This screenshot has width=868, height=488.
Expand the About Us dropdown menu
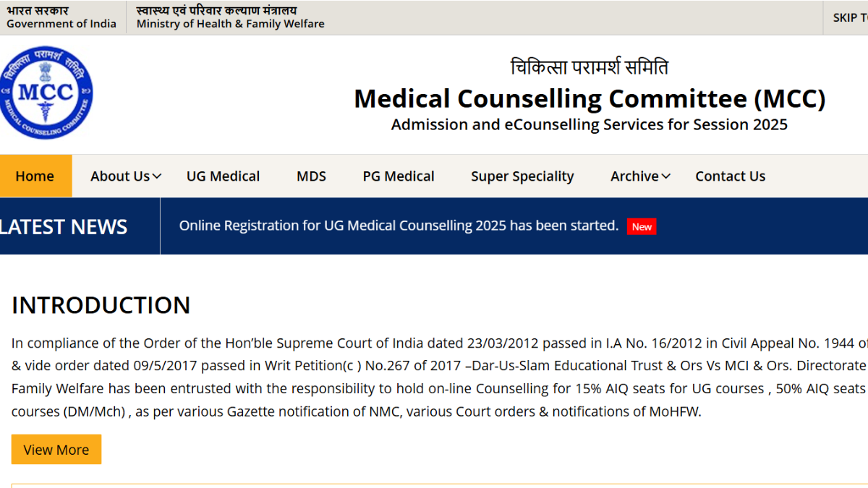coord(126,176)
